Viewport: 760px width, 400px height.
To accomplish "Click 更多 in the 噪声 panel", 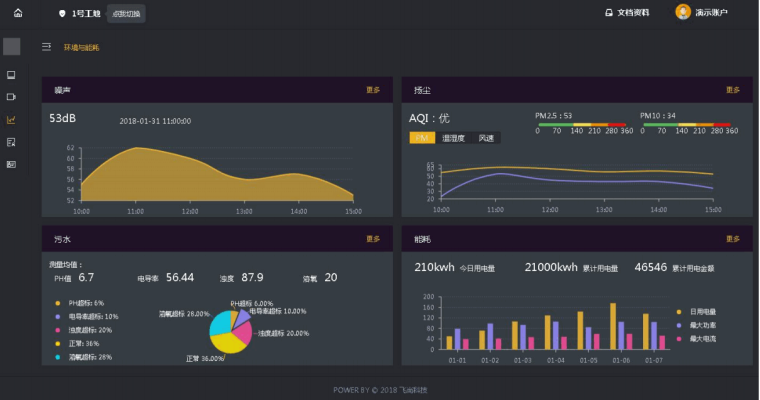I will (x=373, y=90).
